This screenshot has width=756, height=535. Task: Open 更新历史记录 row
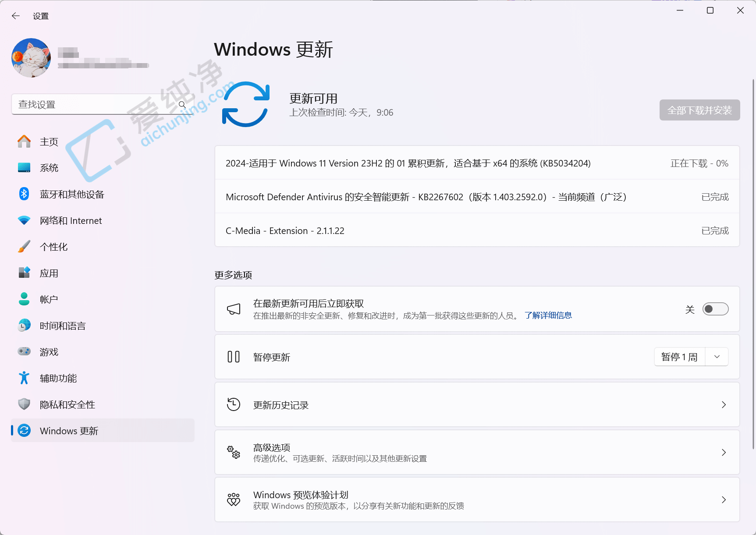(477, 404)
